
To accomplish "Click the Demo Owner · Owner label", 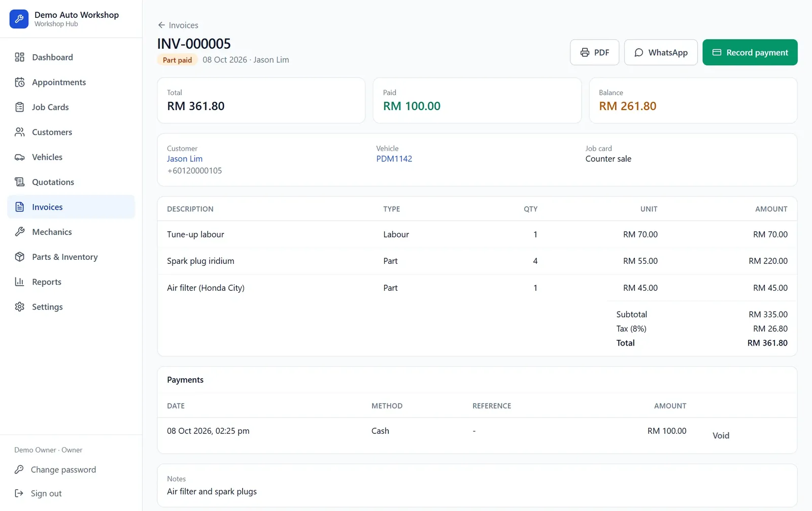I will click(x=48, y=450).
